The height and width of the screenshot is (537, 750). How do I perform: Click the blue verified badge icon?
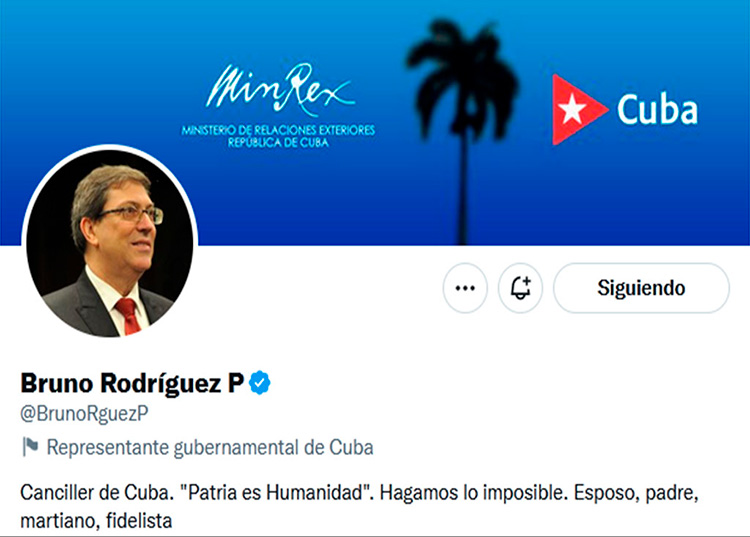click(260, 383)
